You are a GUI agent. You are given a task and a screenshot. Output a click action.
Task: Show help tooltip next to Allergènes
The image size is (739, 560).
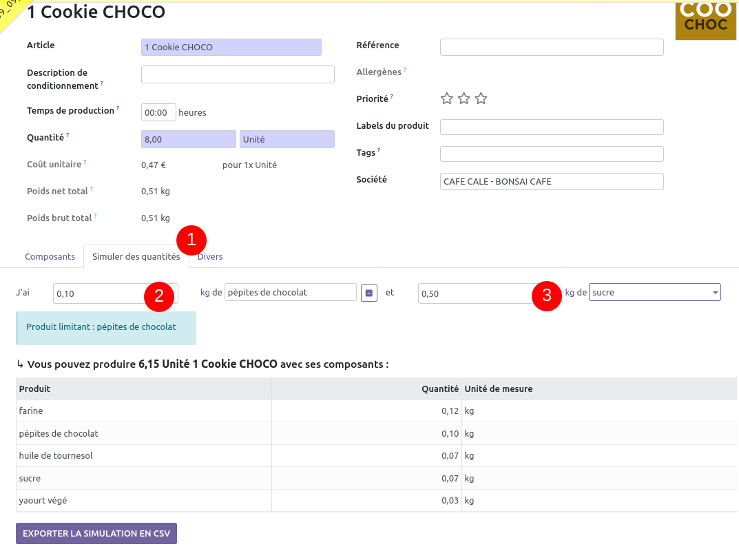405,70
